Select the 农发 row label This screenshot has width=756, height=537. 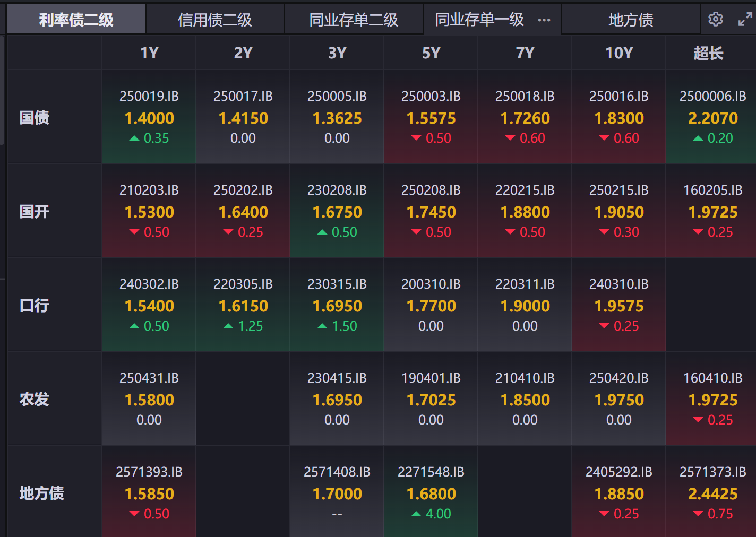pos(35,399)
